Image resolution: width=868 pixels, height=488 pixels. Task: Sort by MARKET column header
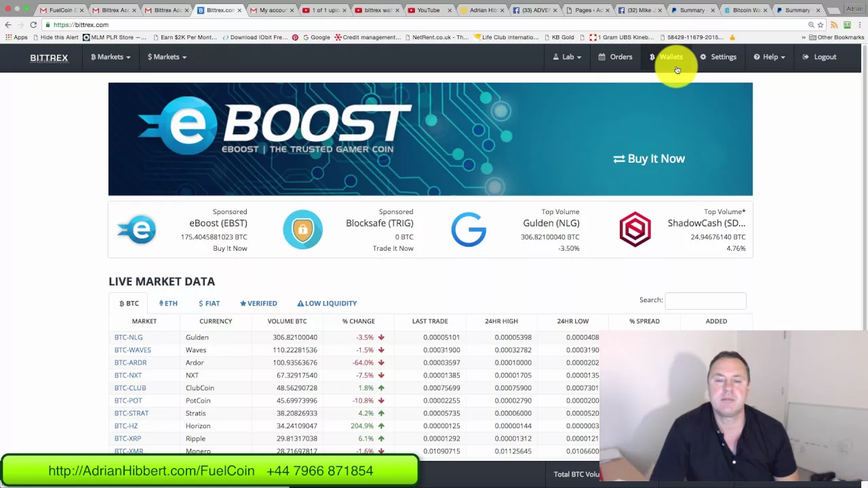(x=144, y=321)
